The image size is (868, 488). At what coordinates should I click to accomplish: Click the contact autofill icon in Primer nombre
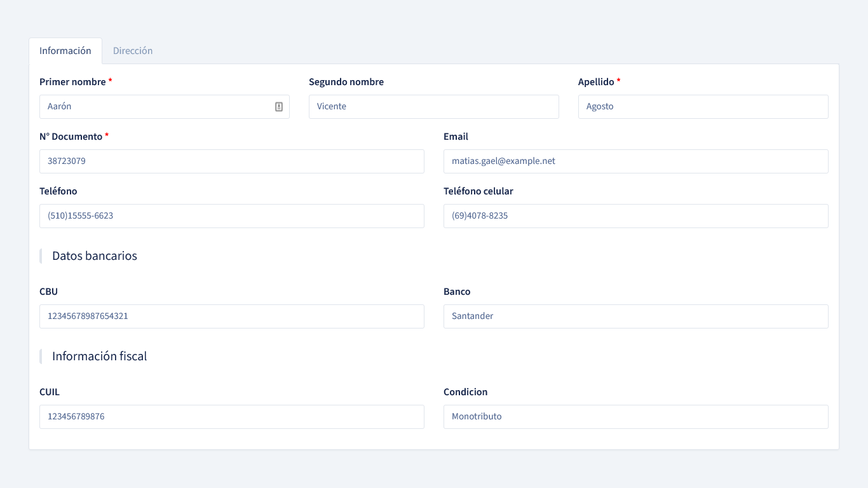click(279, 107)
